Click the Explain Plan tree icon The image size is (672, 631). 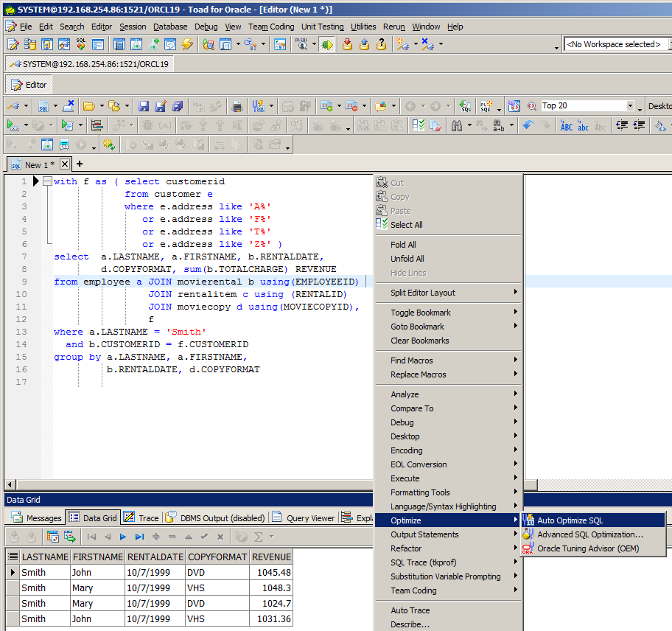point(97,125)
